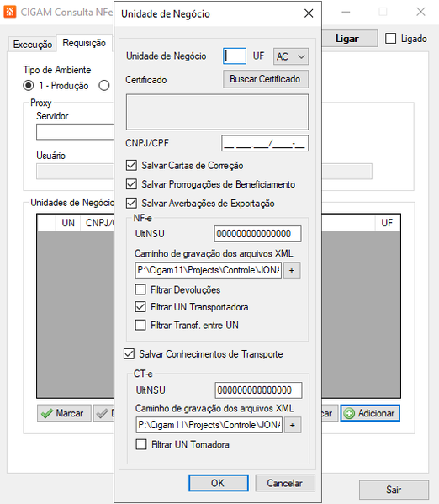Screen dimensions: 439x504
Task: Click the Proxy Servidor input field
Action: tap(75, 132)
